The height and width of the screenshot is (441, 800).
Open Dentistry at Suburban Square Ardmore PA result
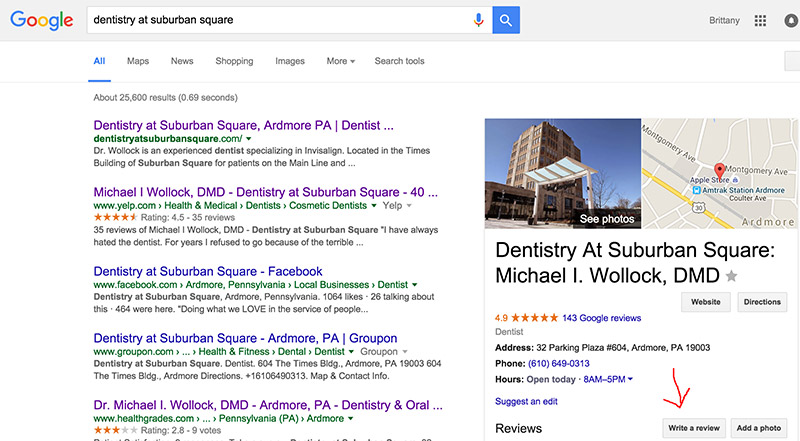click(x=243, y=126)
